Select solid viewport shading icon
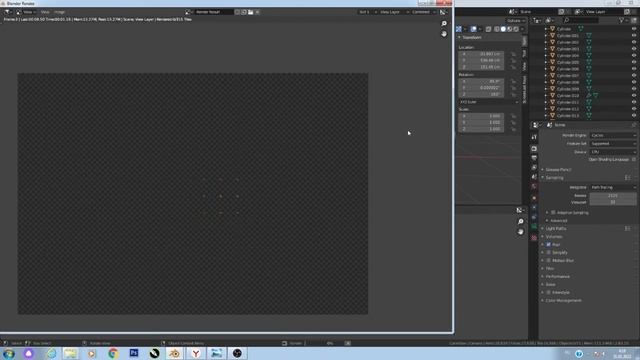Viewport: 640px width, 360px height. pyautogui.click(x=503, y=29)
